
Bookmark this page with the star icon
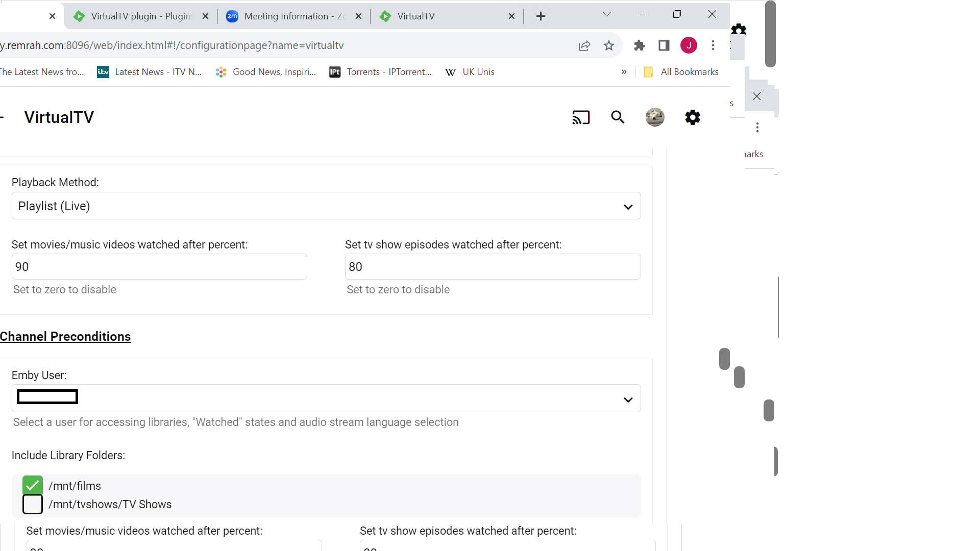[609, 45]
